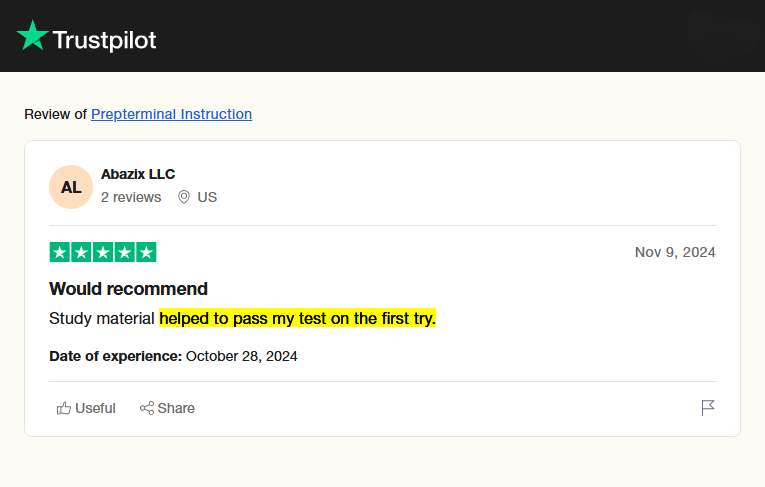This screenshot has width=765, height=487.
Task: Click the location pin icon
Action: click(x=184, y=197)
